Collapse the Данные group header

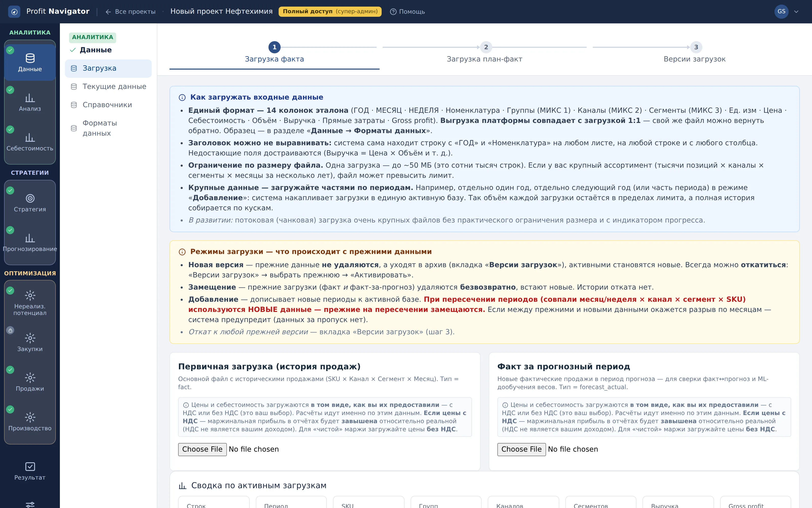click(91, 50)
